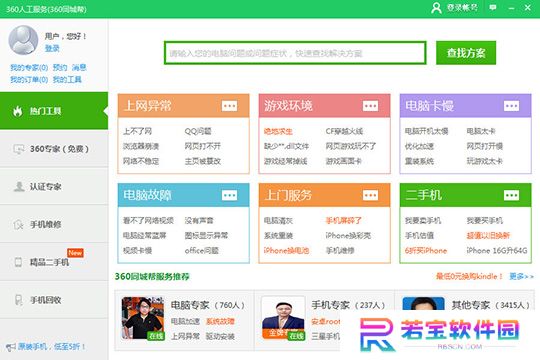This screenshot has width=540, height=360.
Task: Expand more options on 上网异常 card
Action: pyautogui.click(x=229, y=106)
